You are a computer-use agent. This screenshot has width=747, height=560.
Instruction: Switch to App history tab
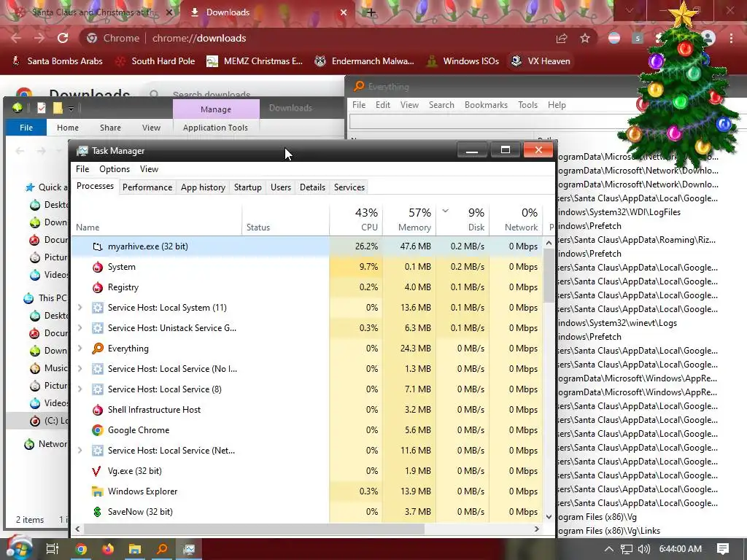(203, 187)
